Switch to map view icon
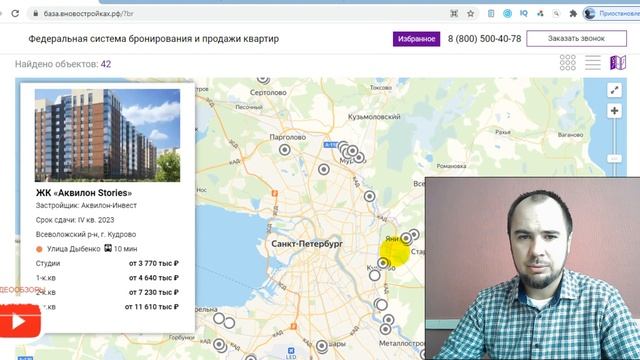The image size is (640, 360). point(618,62)
